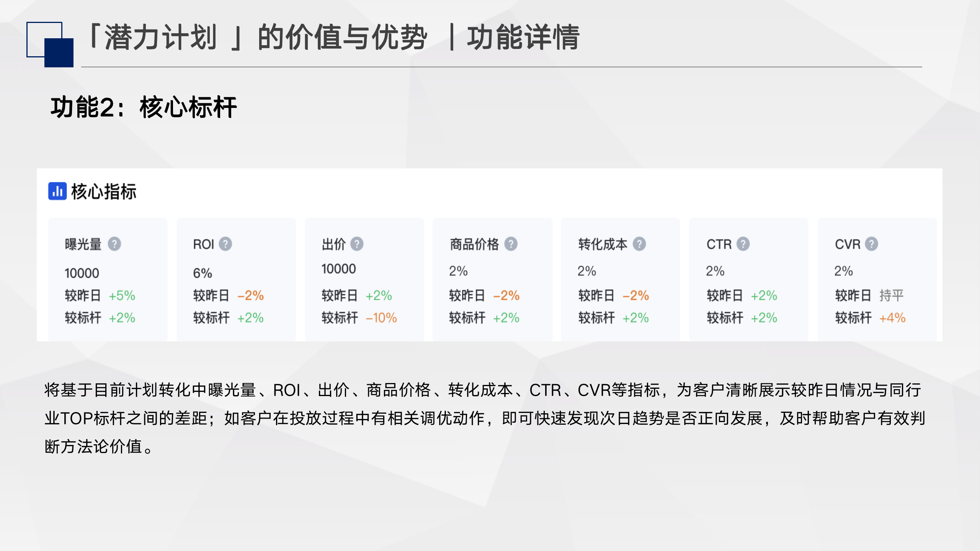980x551 pixels.
Task: Click the question mark icon beside CTR
Action: point(743,244)
